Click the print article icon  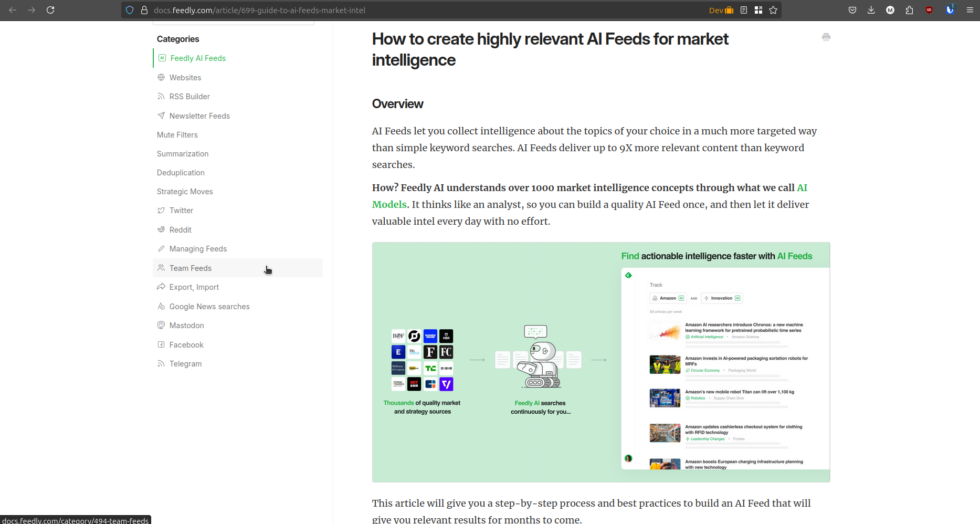click(x=826, y=37)
